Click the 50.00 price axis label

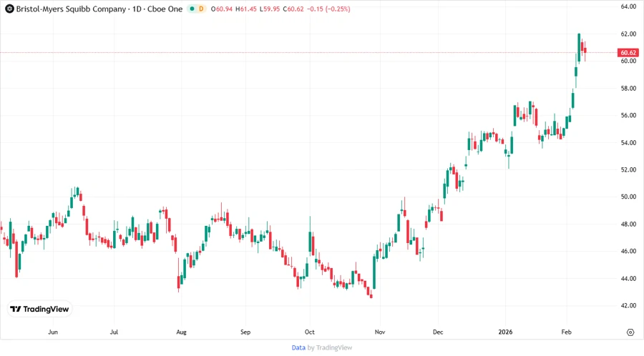pyautogui.click(x=628, y=197)
